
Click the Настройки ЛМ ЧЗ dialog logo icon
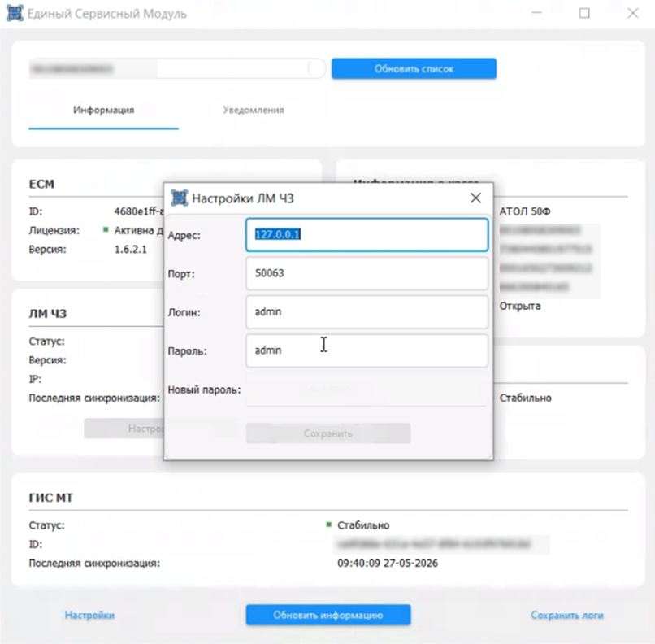coord(180,198)
